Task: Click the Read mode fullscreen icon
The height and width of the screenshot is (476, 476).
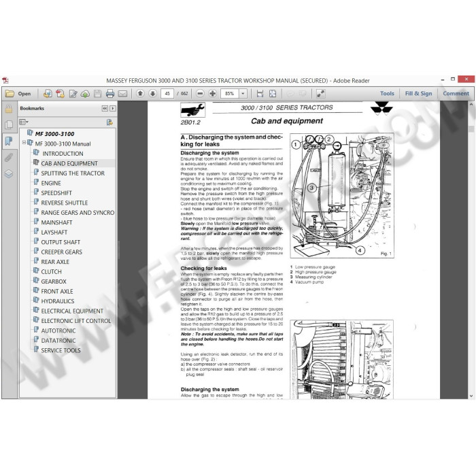Action: [320, 94]
